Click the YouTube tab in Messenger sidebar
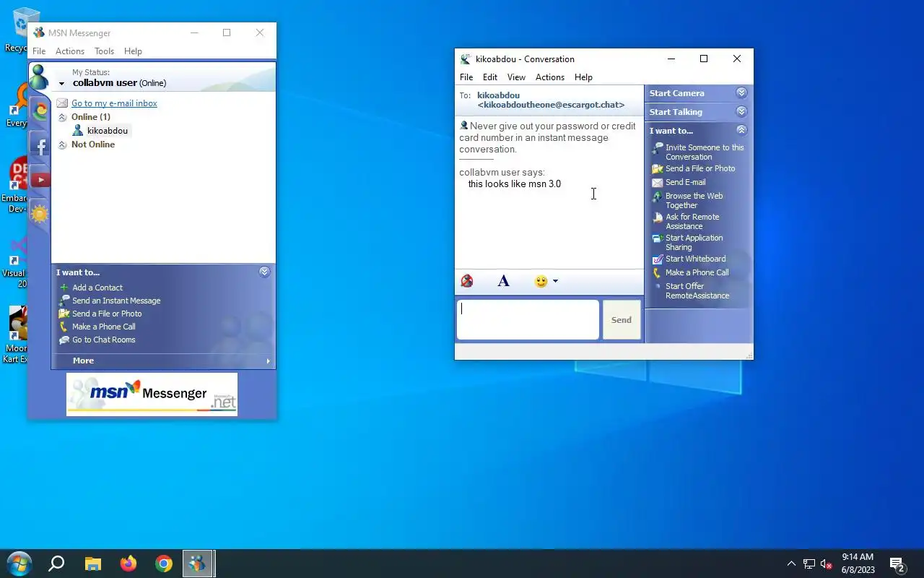This screenshot has width=924, height=578. [40, 180]
